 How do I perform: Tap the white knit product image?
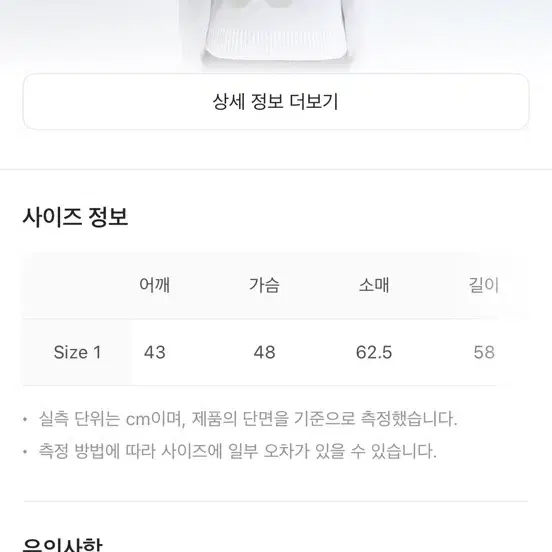click(276, 34)
